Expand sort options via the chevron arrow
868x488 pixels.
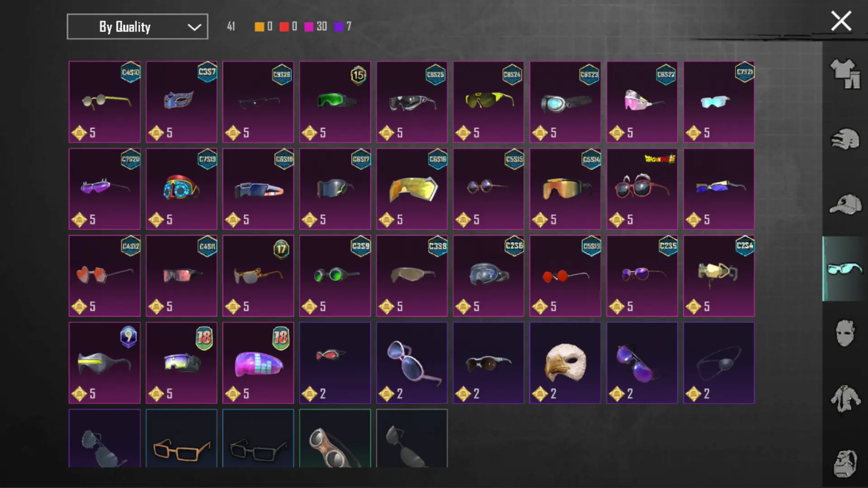click(194, 27)
